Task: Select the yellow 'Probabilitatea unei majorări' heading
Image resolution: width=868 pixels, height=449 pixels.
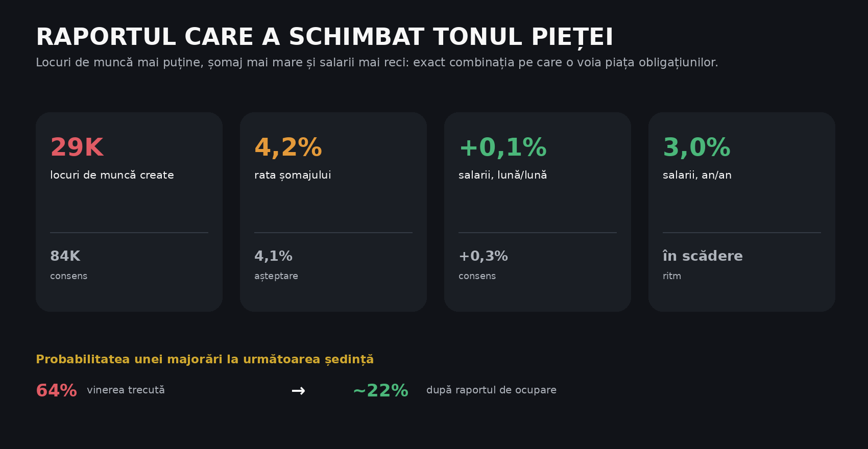Action: (205, 360)
